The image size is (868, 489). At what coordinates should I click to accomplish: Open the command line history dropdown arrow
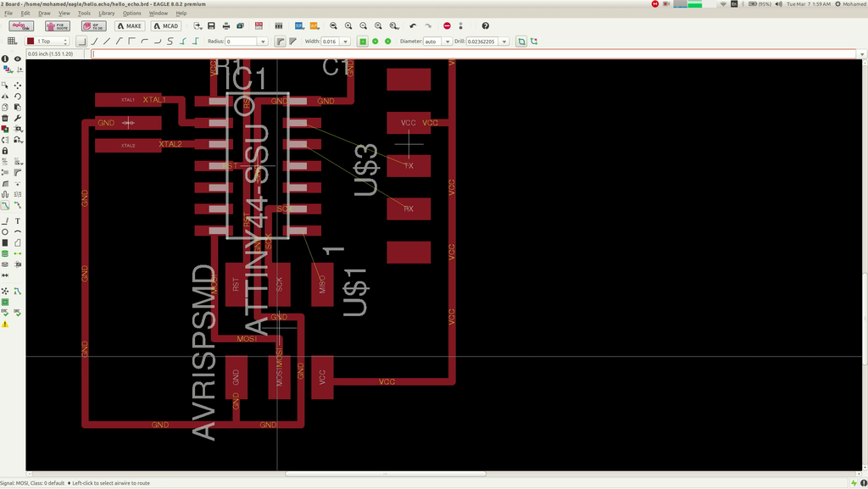(x=862, y=54)
